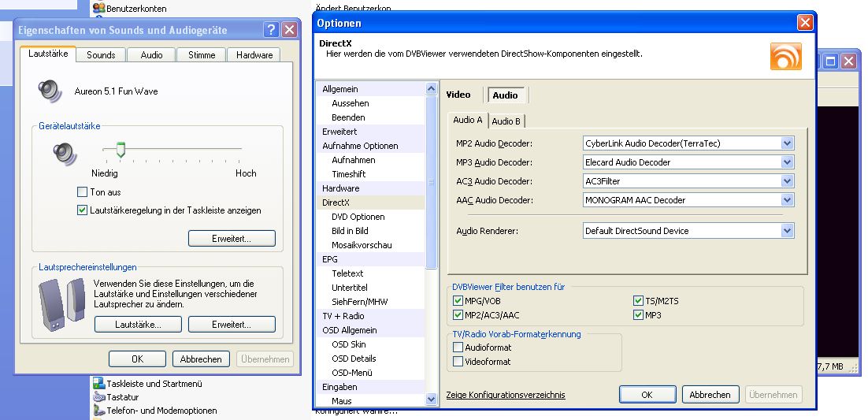Open the MP2 Audio Decoder dropdown
Screen dimensions: 868x420
click(x=787, y=143)
